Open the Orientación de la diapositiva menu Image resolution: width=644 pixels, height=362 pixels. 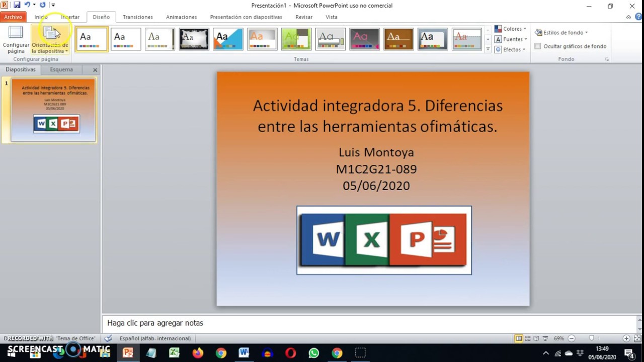click(50, 40)
